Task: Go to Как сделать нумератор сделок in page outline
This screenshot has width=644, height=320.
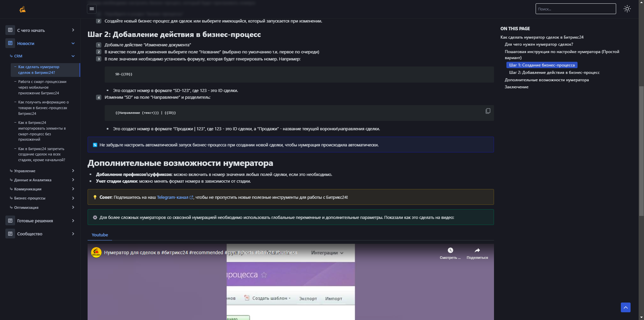Action: [x=542, y=37]
